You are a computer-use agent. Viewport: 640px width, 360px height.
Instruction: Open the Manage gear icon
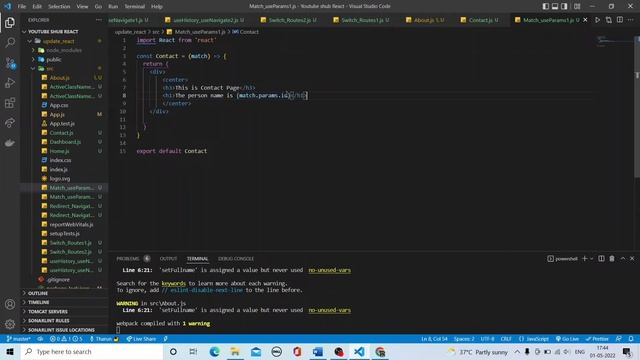point(10,324)
